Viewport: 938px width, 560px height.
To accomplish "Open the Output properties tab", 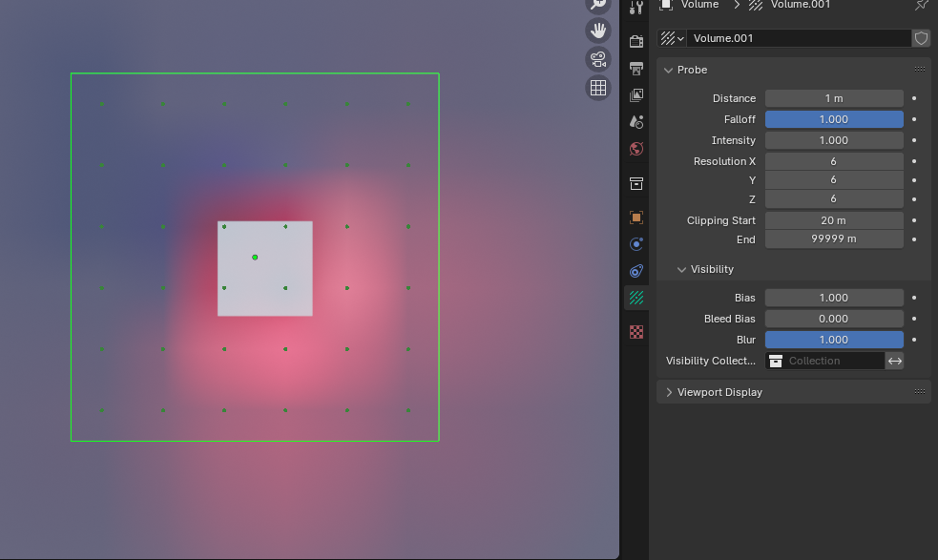I will [636, 68].
